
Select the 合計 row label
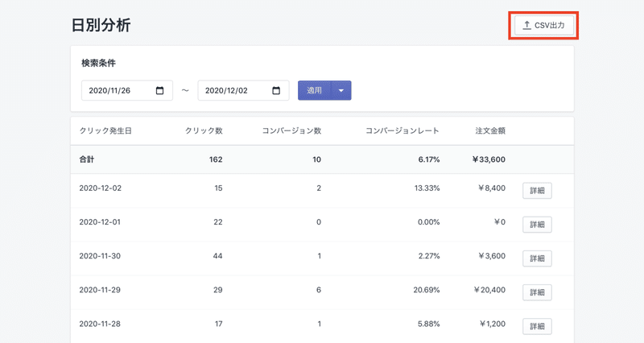click(87, 159)
